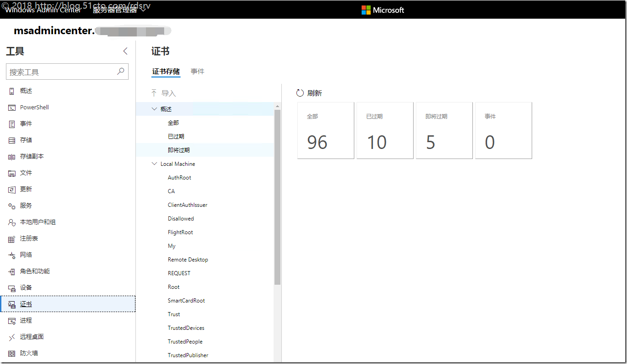
Task: Click the Network (网络) sidebar icon
Action: pyautogui.click(x=12, y=255)
